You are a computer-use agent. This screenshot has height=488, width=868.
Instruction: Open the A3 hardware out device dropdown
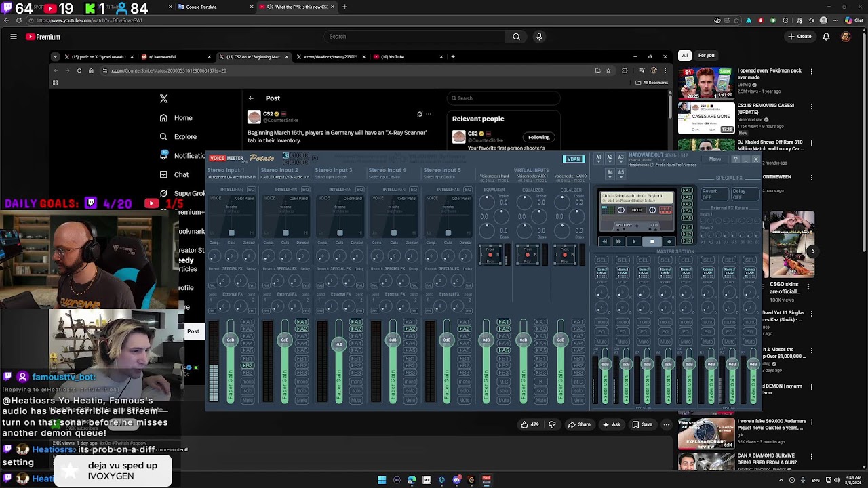[x=620, y=157]
